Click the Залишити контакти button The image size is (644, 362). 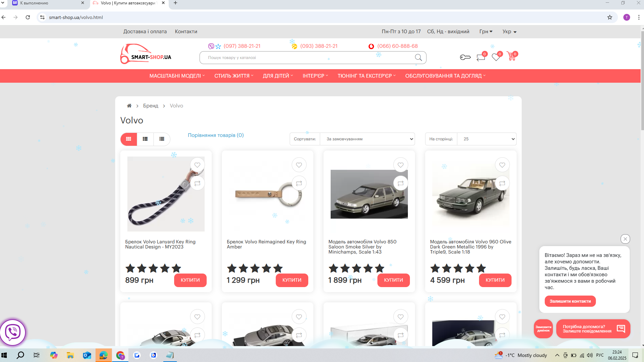click(570, 301)
